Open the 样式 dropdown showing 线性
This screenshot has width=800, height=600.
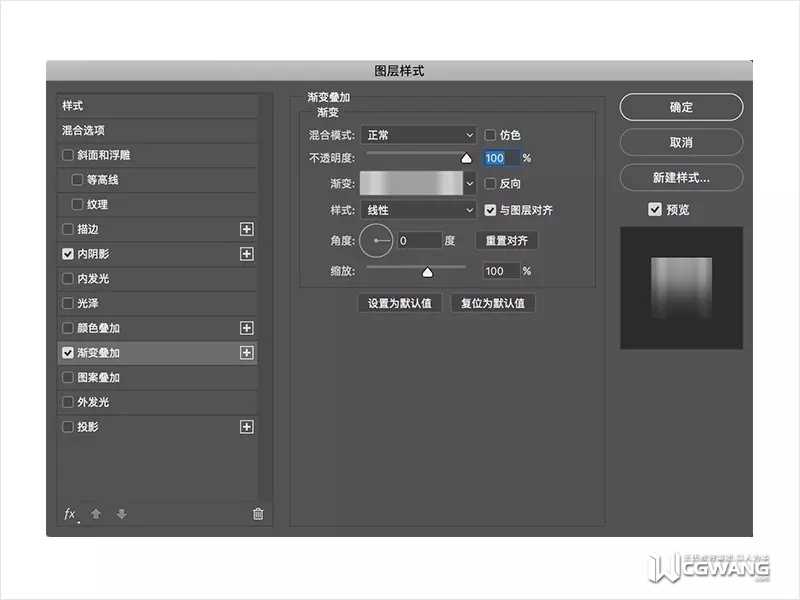tap(418, 210)
